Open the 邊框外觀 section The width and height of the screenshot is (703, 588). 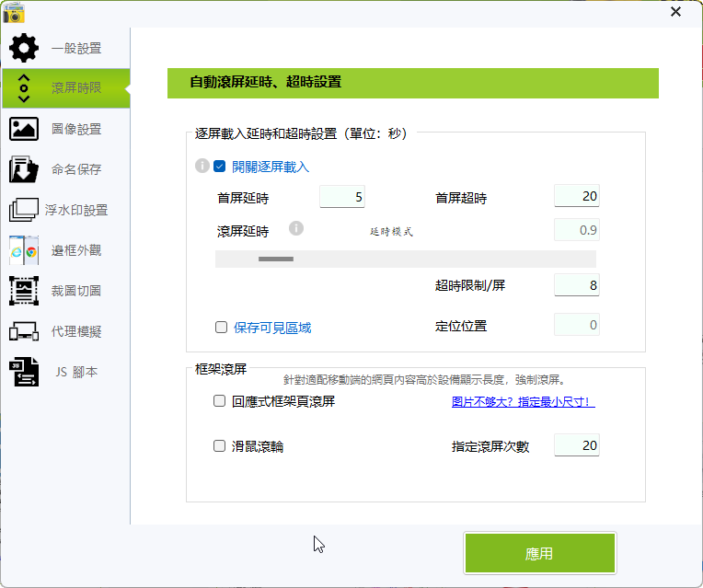(x=66, y=250)
